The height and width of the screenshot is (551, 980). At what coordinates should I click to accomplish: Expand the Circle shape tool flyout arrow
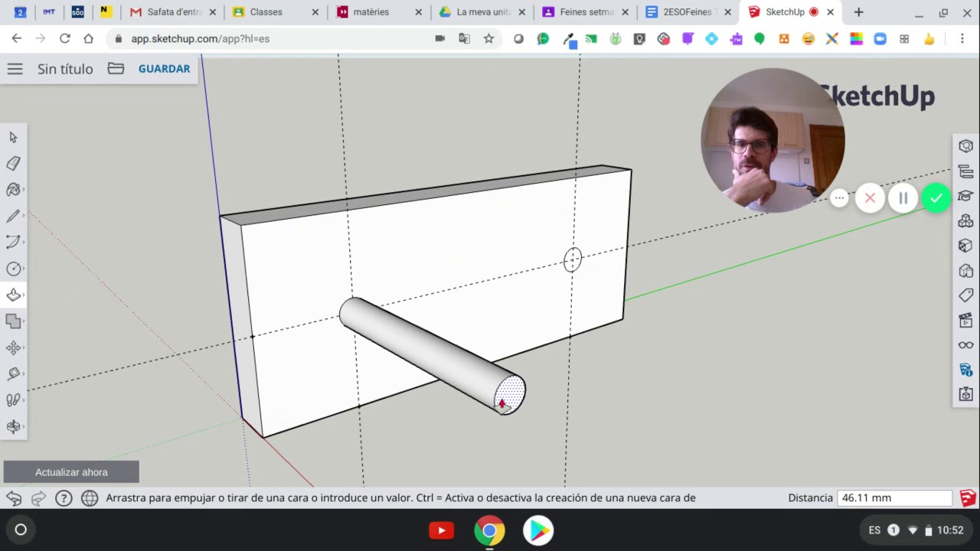click(24, 269)
